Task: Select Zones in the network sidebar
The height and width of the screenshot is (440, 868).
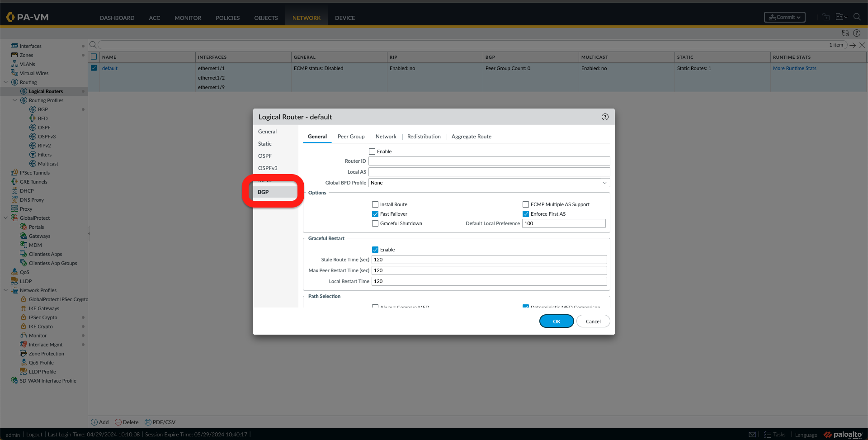Action: coord(26,55)
